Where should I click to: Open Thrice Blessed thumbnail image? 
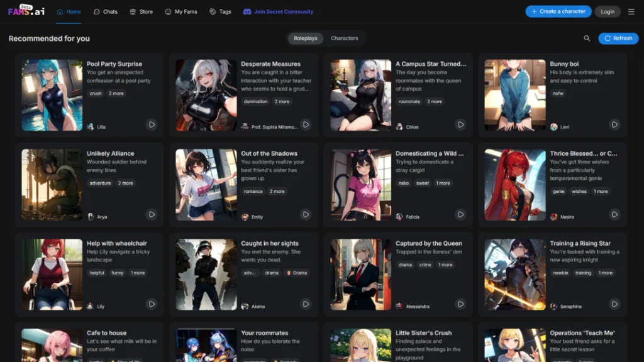515,185
